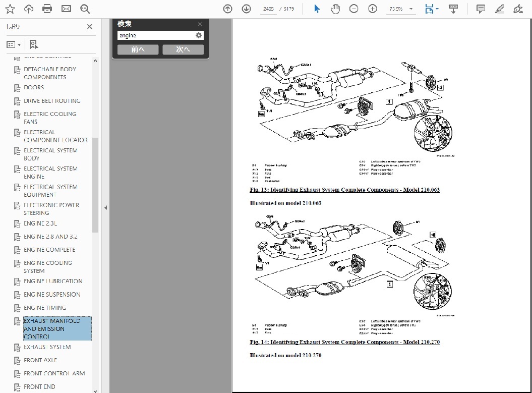Open the ENGINE COOLING SYSTEM bookmark

[x=48, y=266]
